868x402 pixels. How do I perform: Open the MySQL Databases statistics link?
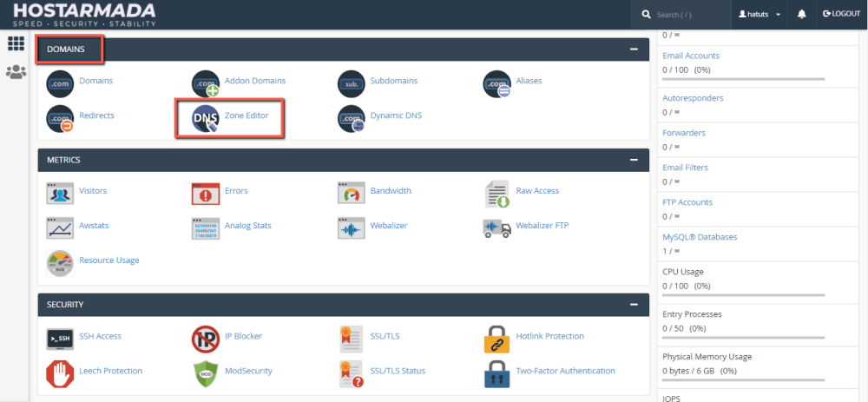tap(700, 237)
